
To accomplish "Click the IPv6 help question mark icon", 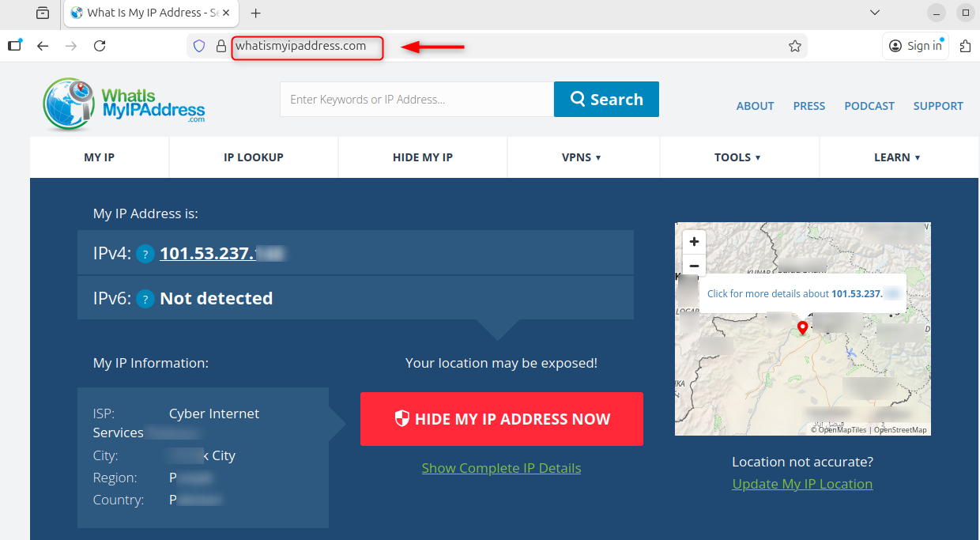I will (145, 299).
